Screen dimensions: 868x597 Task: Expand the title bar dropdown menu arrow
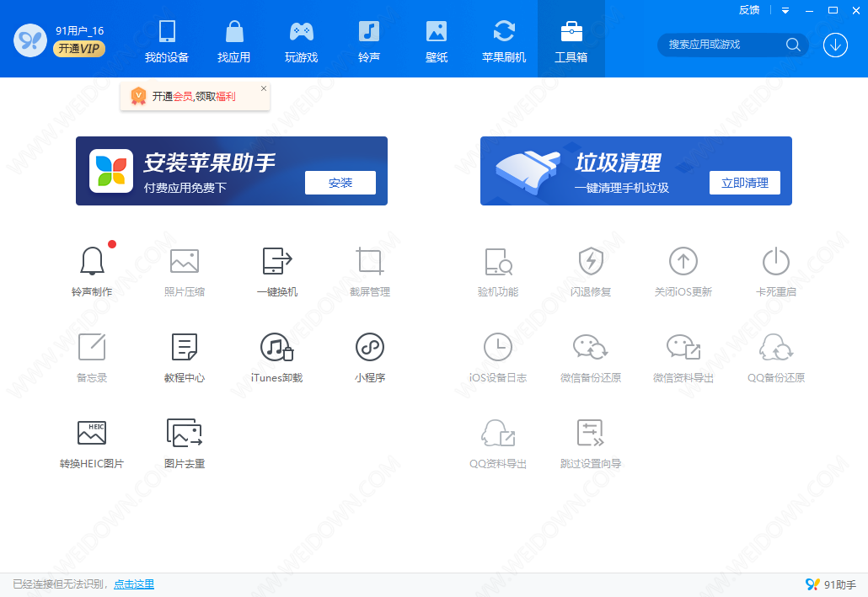pos(785,10)
